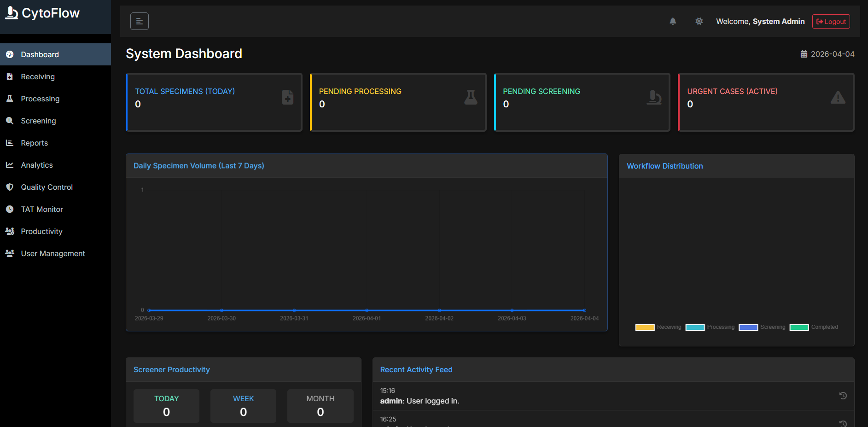The image size is (868, 427).
Task: Click the 2026-04-04 data point on chart
Action: 584,310
